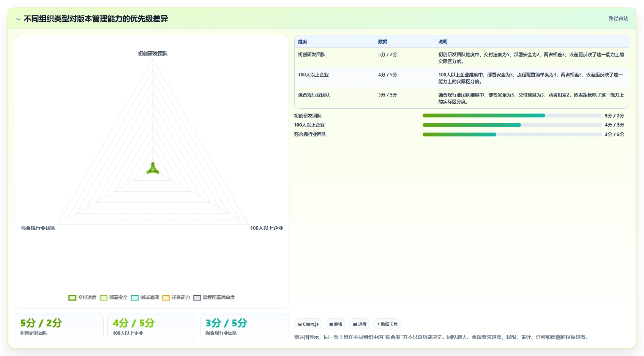This screenshot has height=356, width=644.
Task: Click the 数据卡片 tag
Action: pyautogui.click(x=387, y=324)
